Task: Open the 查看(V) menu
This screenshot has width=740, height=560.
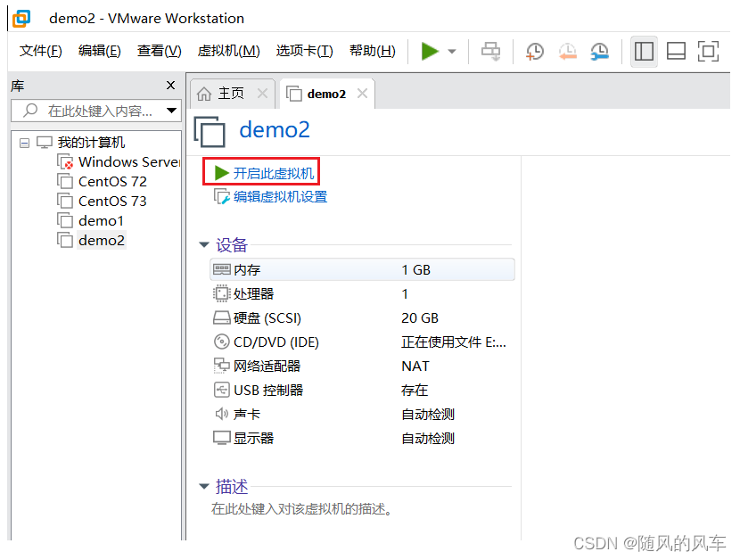Action: pyautogui.click(x=159, y=51)
